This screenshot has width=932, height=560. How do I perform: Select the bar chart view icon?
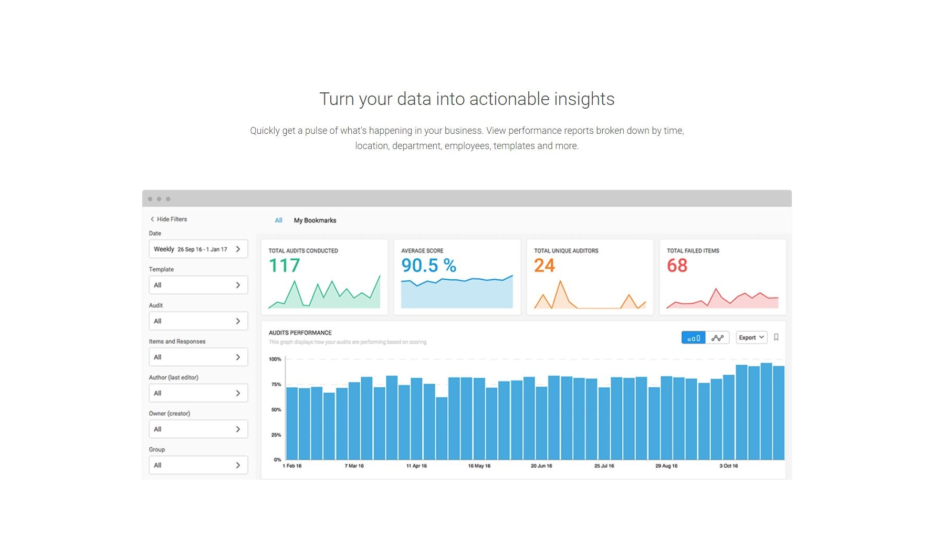693,337
